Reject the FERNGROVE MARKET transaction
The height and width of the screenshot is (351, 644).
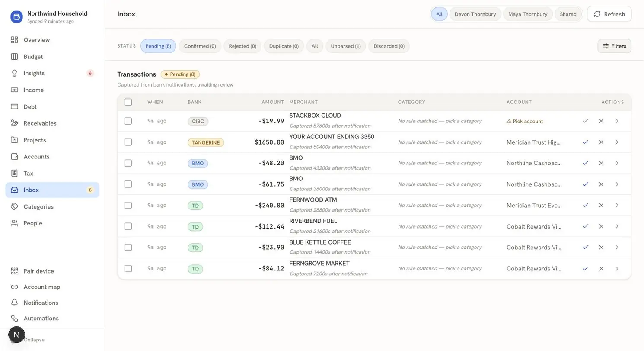click(601, 268)
